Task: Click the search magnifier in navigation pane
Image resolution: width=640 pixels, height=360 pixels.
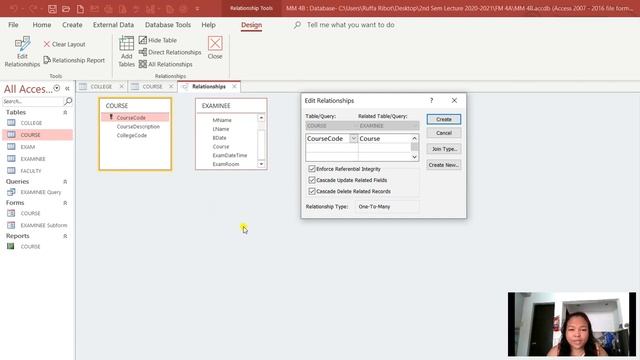Action: point(68,101)
